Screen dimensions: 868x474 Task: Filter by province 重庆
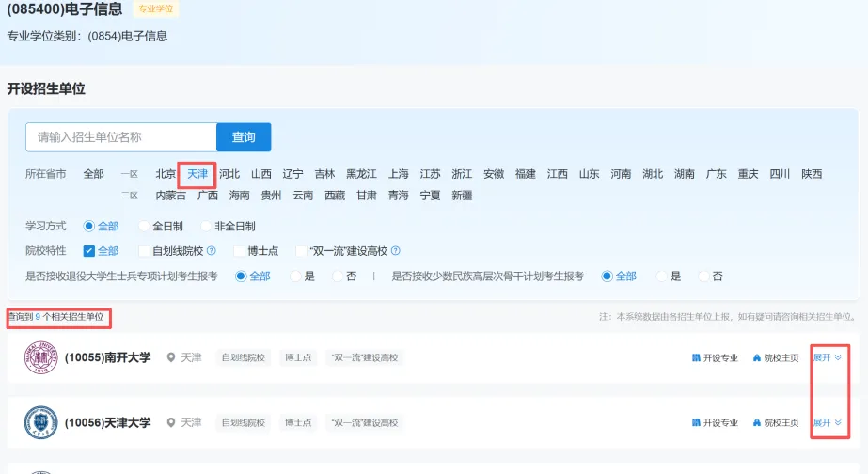748,174
